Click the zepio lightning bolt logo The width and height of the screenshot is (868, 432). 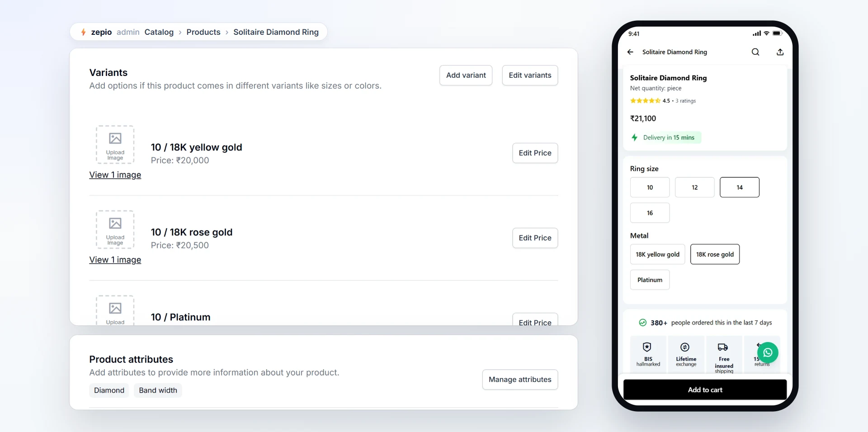point(83,32)
